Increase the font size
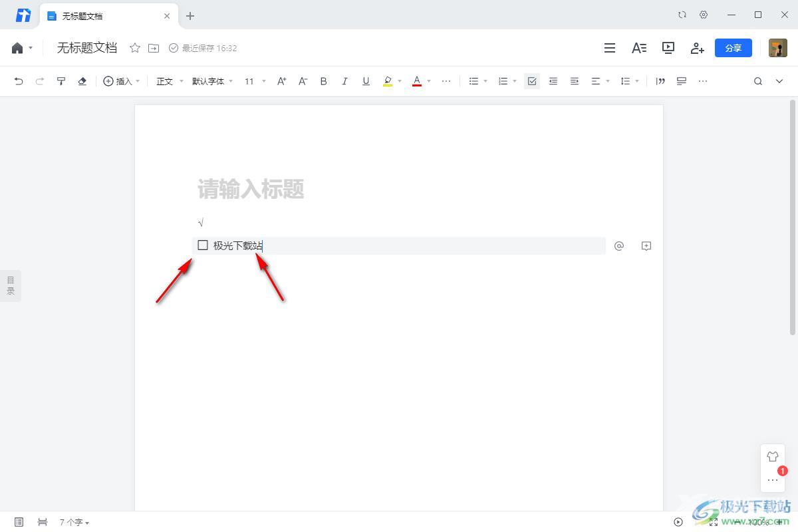798x532 pixels. click(x=282, y=81)
